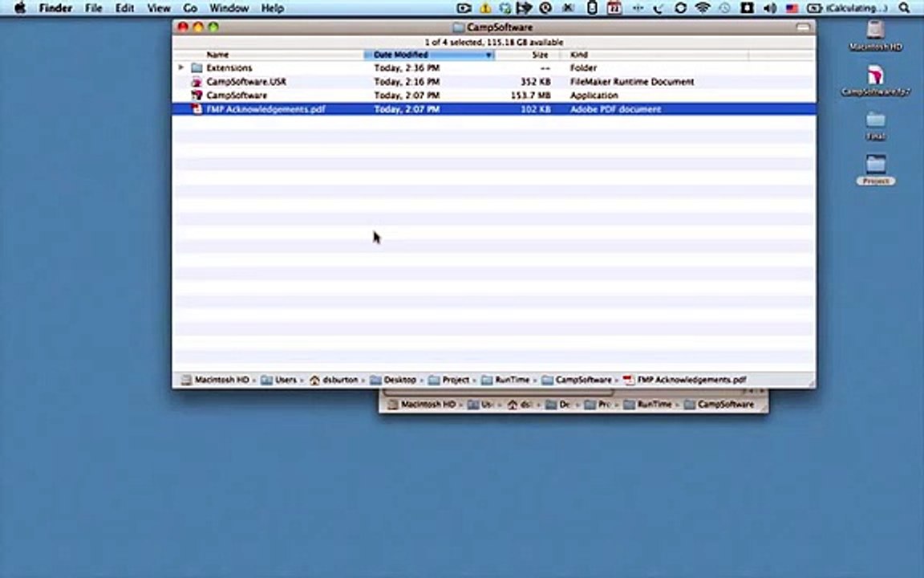Screen dimensions: 924x578
Task: Select the FMP Acknowledgements.pdf file name
Action: click(265, 108)
